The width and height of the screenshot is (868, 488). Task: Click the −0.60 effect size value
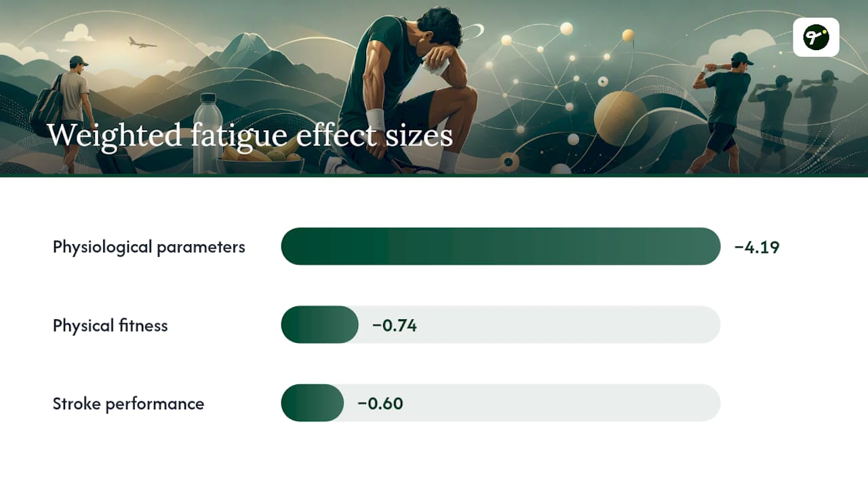380,404
